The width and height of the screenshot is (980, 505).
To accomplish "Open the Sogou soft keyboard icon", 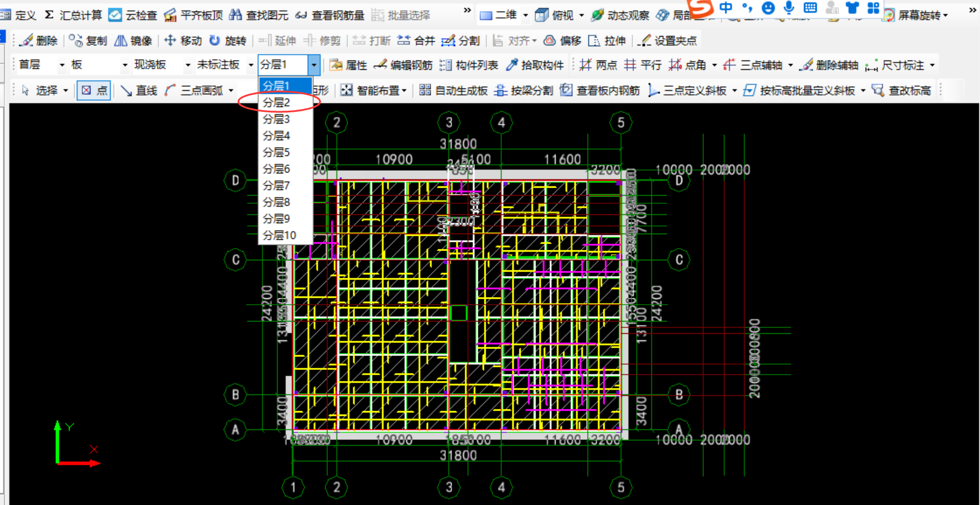I will (810, 8).
